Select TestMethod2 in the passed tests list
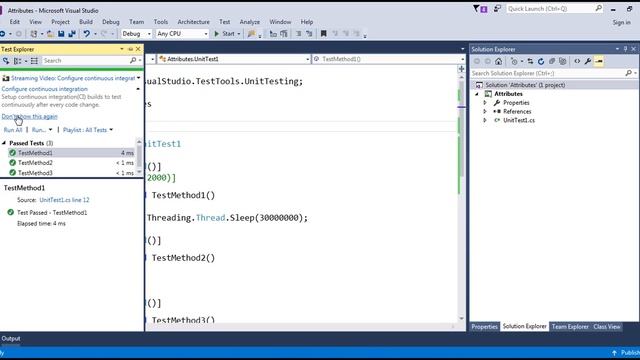This screenshot has width=640, height=360. (x=71, y=163)
